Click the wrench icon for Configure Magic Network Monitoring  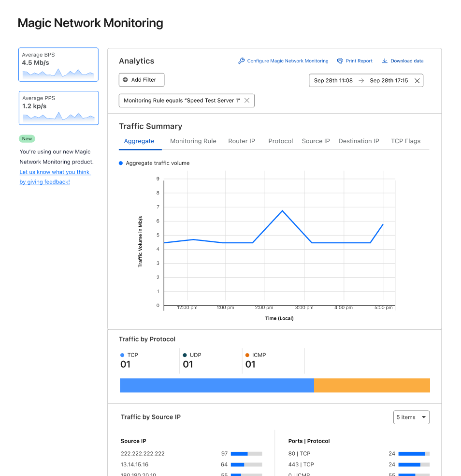pos(242,61)
